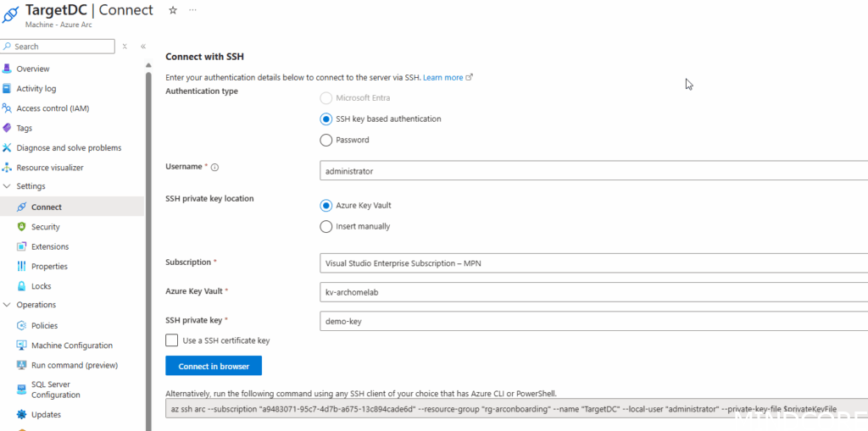The height and width of the screenshot is (431, 868).
Task: Click the Security shield icon
Action: click(22, 227)
